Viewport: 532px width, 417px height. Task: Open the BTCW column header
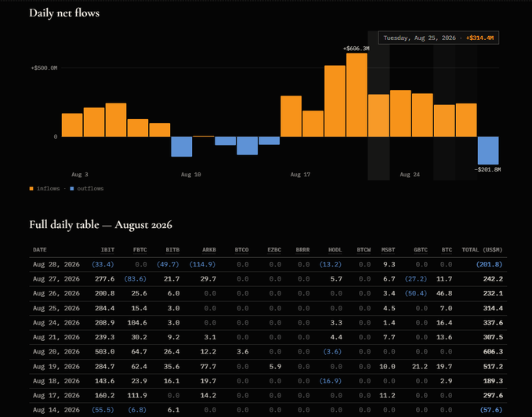pos(364,250)
